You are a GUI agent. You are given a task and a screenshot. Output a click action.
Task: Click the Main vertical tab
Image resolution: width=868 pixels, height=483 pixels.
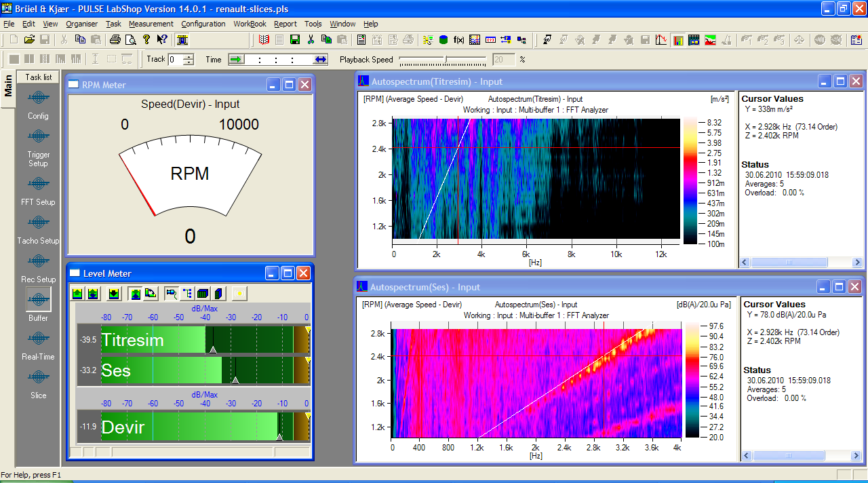pyautogui.click(x=8, y=84)
